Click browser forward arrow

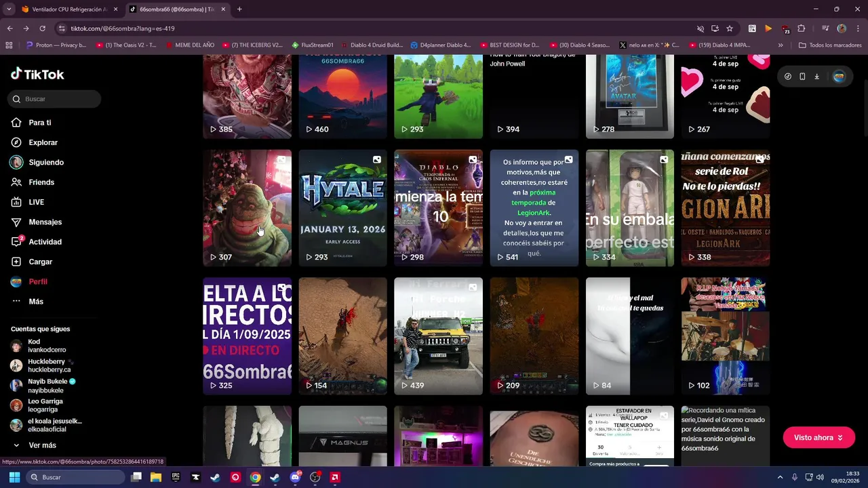pos(26,28)
